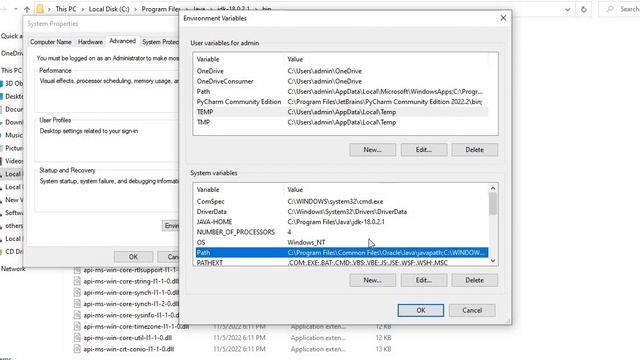640x360 pixels.
Task: Switch to Computer Name tab in System Properties
Action: point(51,42)
